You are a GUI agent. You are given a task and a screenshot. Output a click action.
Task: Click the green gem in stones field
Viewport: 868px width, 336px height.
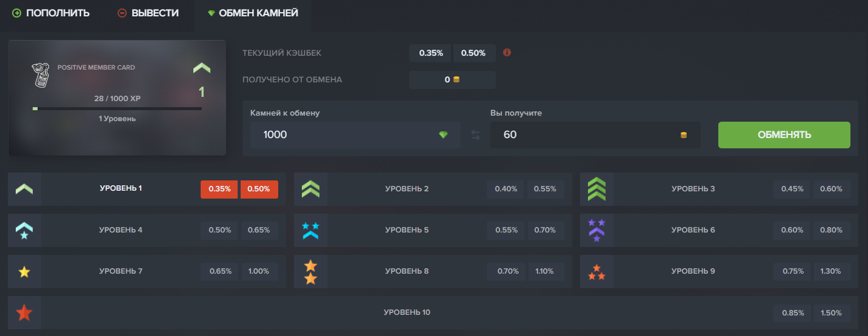(443, 135)
